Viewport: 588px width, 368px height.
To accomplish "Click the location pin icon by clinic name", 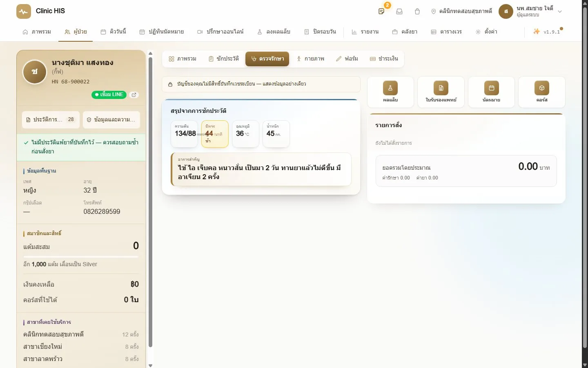I will tap(434, 11).
